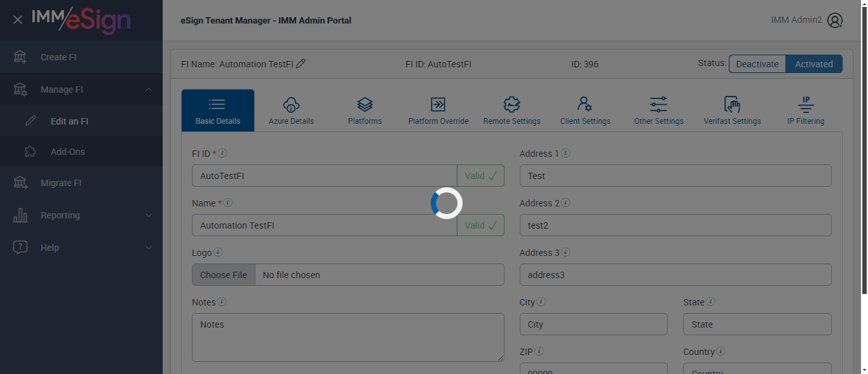Click info icon next to State

pyautogui.click(x=710, y=302)
